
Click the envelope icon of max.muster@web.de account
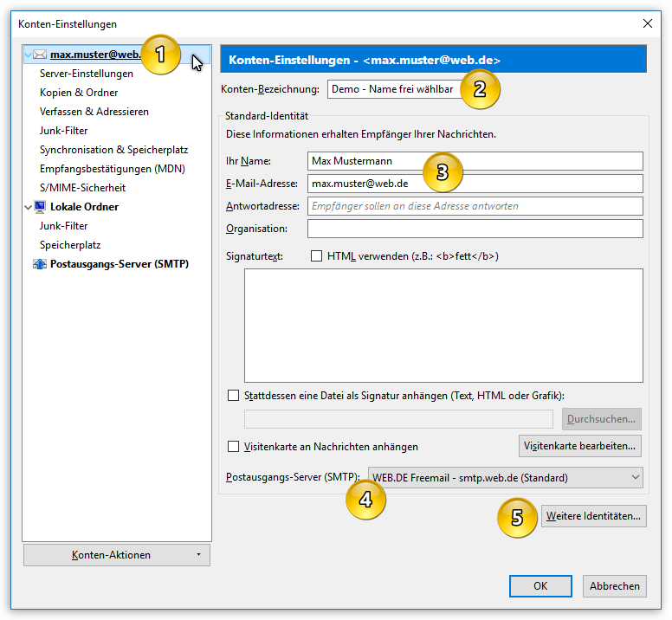40,55
